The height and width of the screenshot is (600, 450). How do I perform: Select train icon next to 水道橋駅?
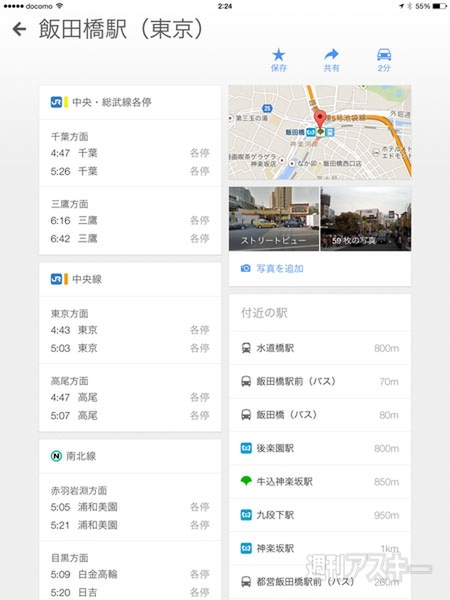246,348
